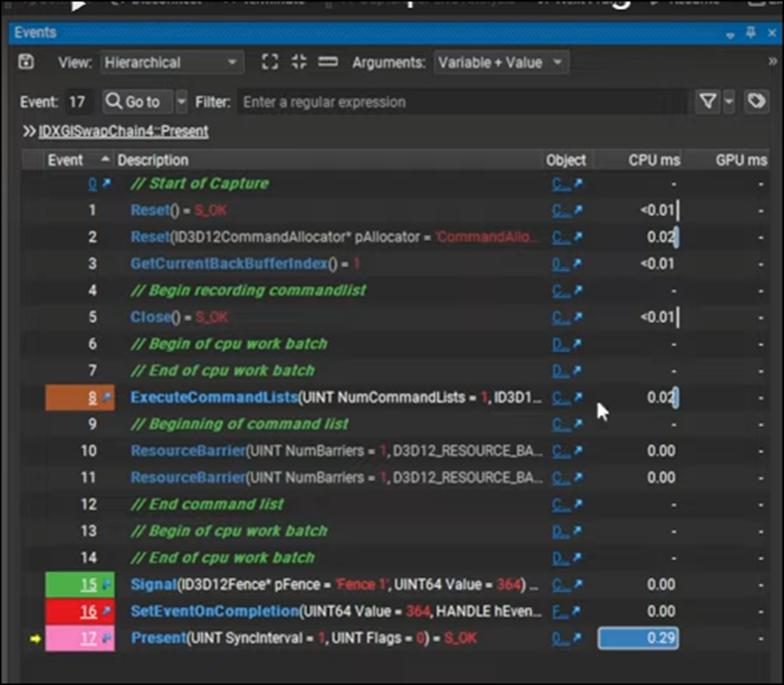Click event 0 navigation arrow icon

106,183
